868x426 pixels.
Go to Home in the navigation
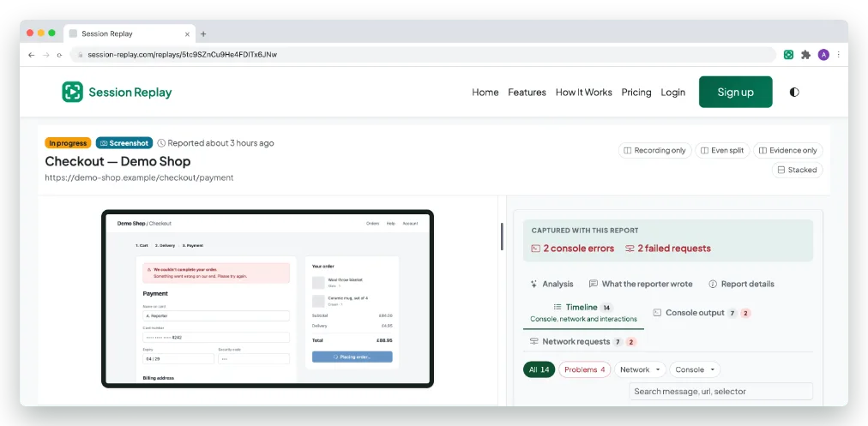(485, 93)
